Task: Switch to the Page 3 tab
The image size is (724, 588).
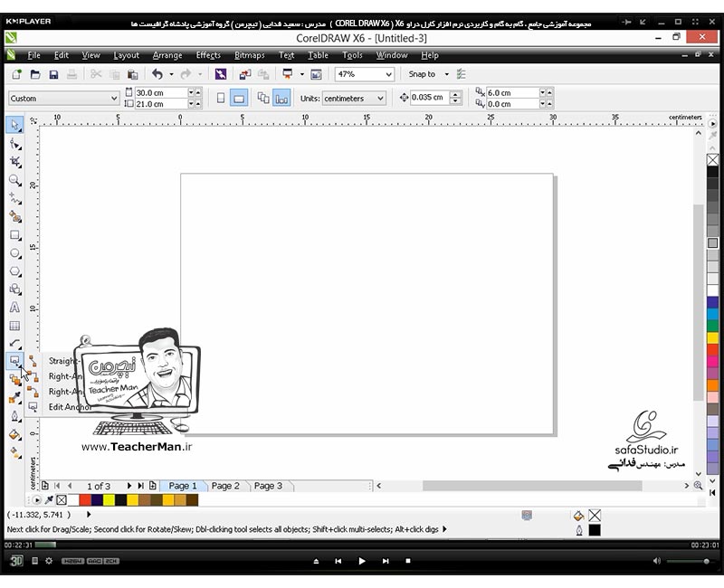Action: 268,486
